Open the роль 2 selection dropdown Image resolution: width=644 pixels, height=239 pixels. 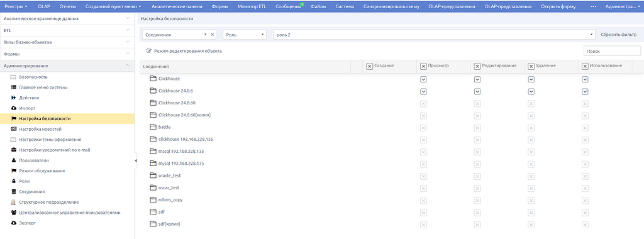click(x=434, y=35)
